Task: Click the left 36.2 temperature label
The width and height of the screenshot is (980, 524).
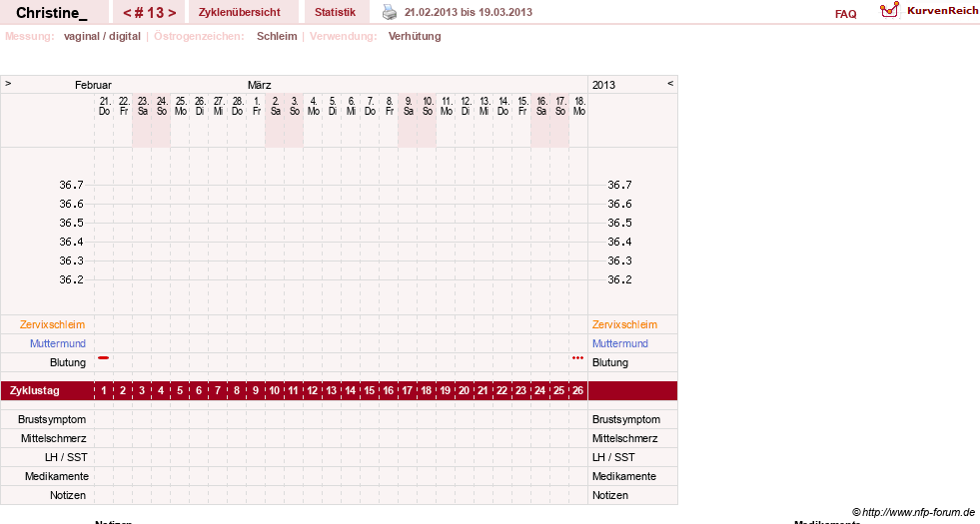Action: 71,279
